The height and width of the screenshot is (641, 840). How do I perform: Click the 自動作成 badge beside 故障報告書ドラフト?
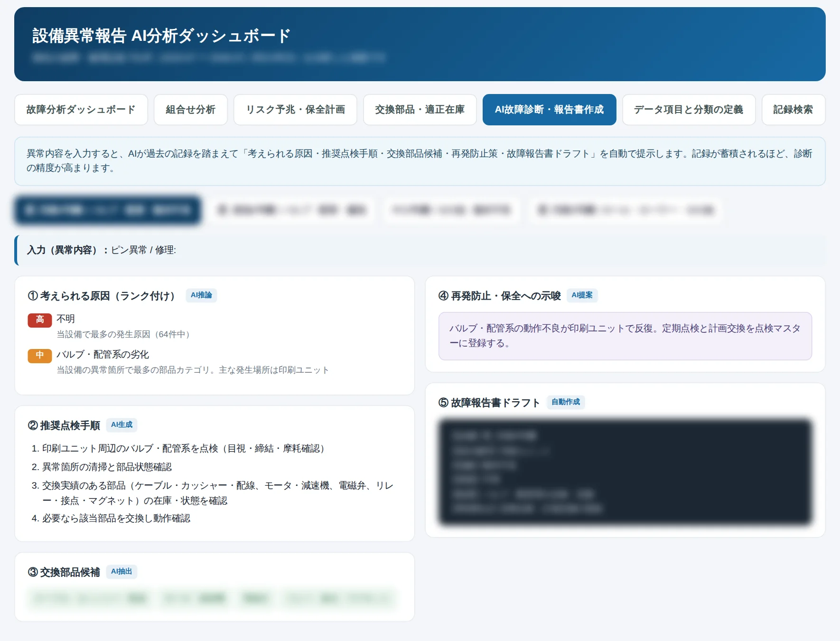pyautogui.click(x=566, y=402)
